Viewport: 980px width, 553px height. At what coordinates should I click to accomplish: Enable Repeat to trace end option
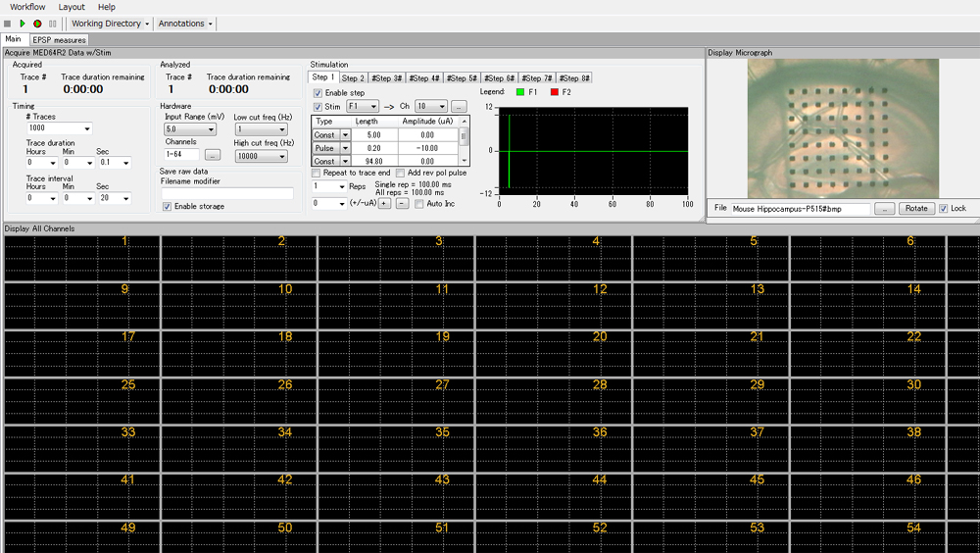317,174
